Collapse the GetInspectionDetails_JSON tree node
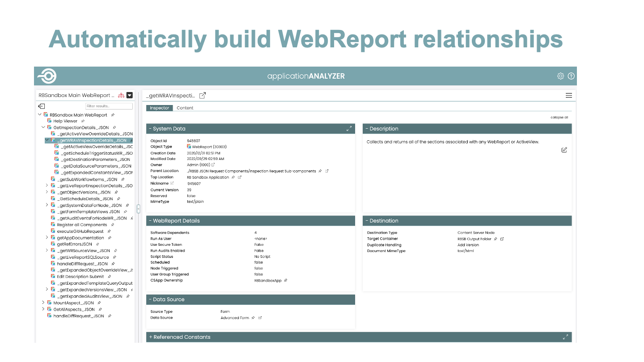 coord(43,127)
